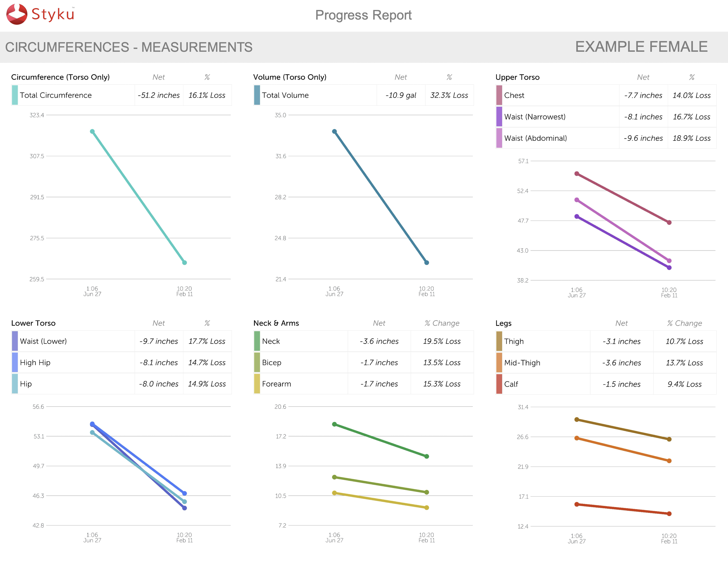728x563 pixels.
Task: Click Waist (Narrowest) "-8.1 inches" value
Action: pyautogui.click(x=643, y=116)
